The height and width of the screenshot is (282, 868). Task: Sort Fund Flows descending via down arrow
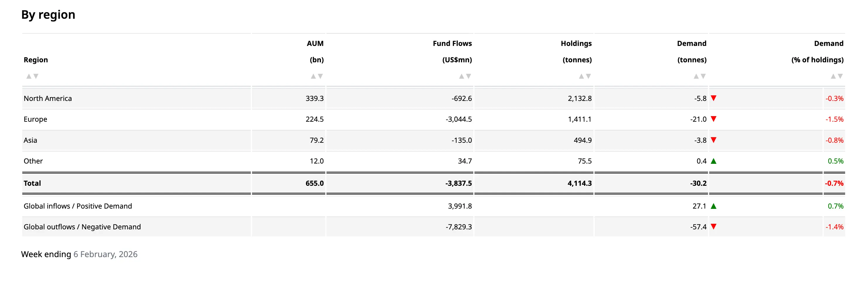(x=469, y=76)
